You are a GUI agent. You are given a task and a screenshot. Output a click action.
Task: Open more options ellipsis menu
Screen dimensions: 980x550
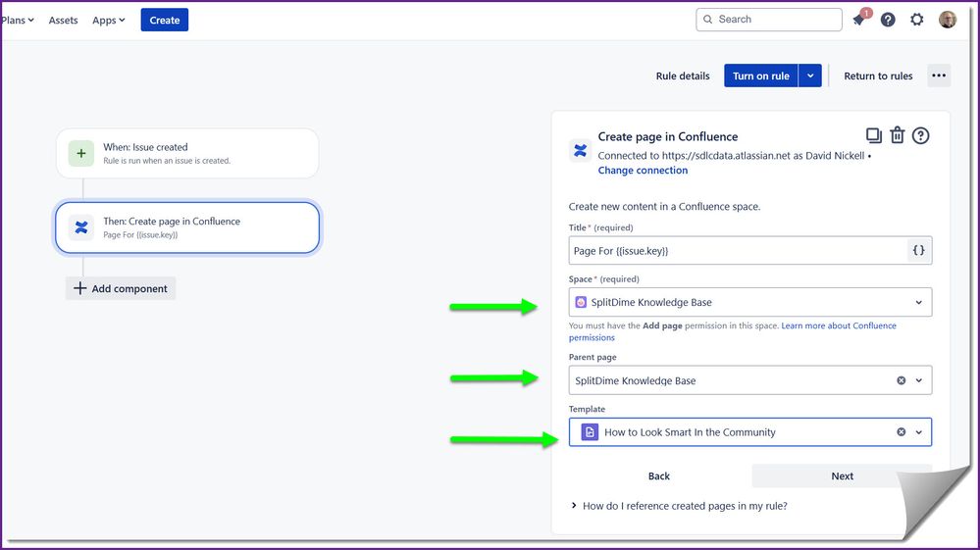(939, 75)
